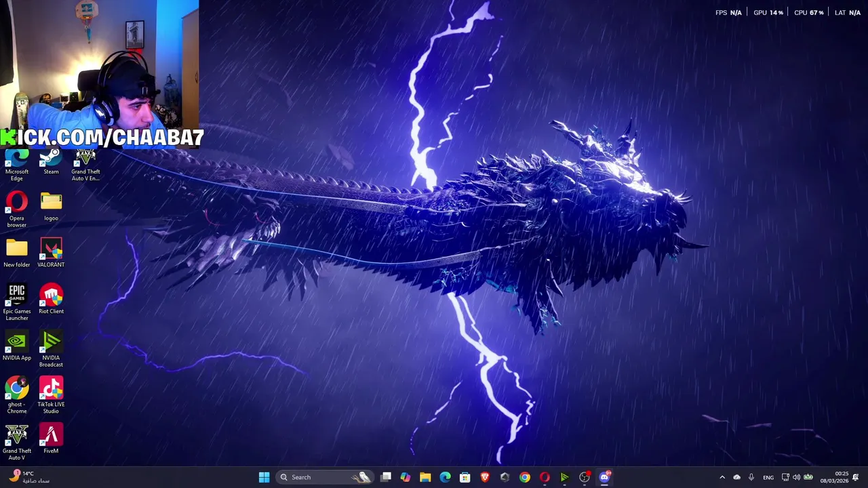Click the LAT N/A overlay readout

848,12
